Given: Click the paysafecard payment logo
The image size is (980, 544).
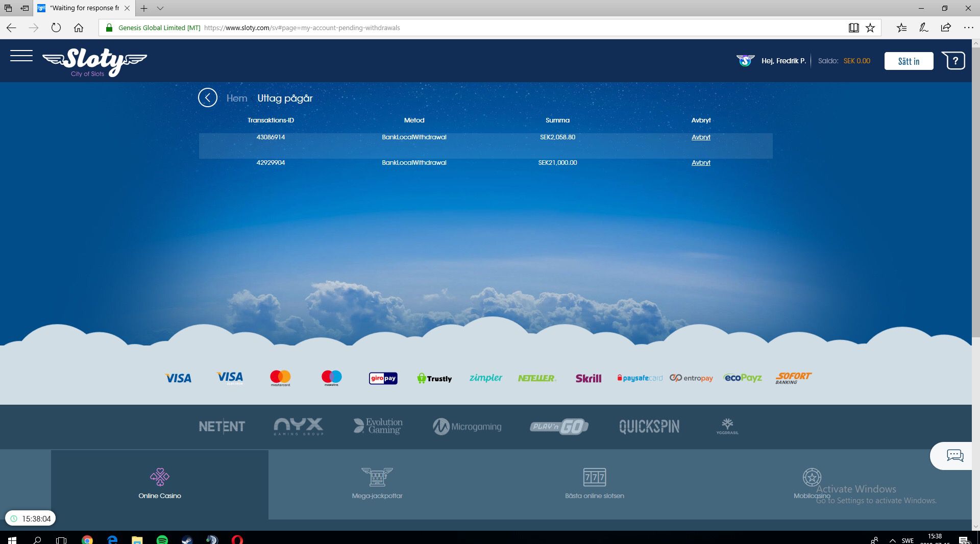Looking at the screenshot, I should click(640, 378).
